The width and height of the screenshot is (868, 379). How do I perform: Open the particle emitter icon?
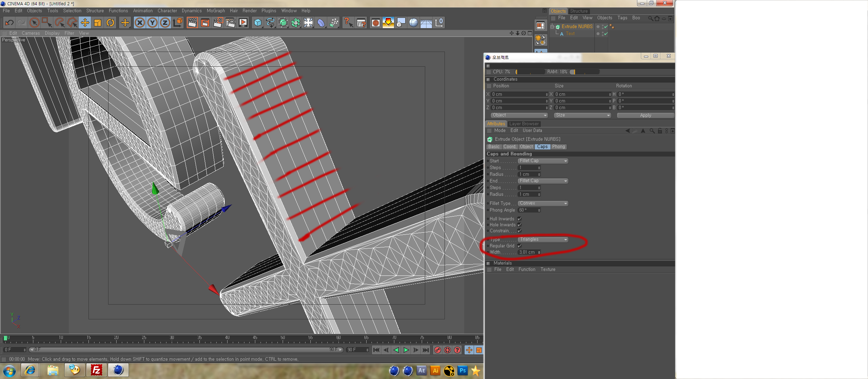pos(334,23)
